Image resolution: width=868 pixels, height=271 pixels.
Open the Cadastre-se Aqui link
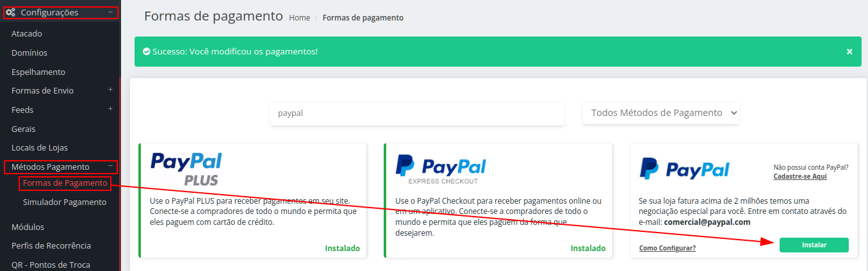tap(799, 176)
